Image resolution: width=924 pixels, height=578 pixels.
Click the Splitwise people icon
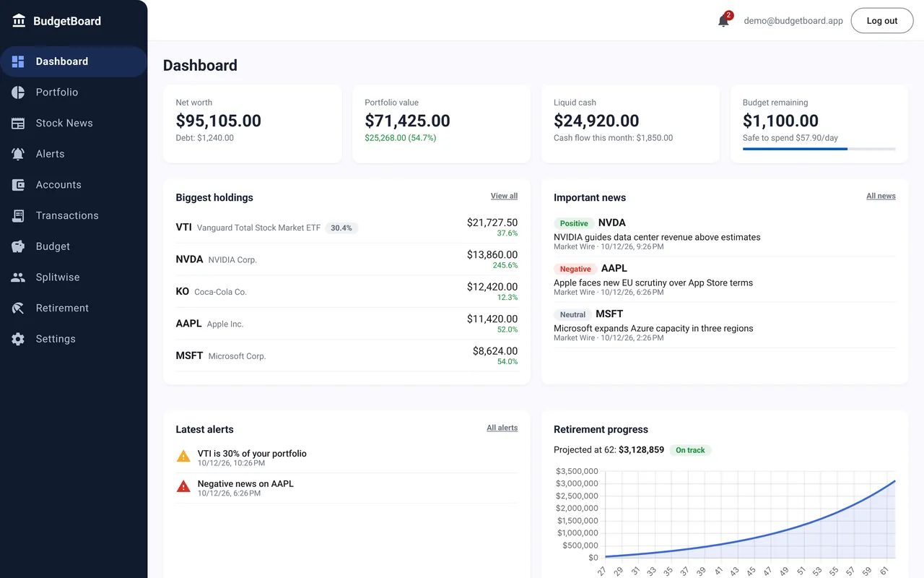coord(18,277)
